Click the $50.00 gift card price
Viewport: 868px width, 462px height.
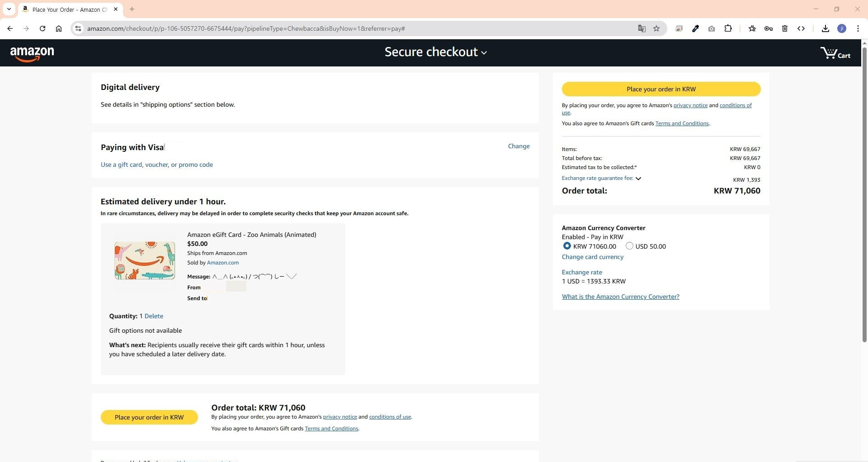coord(198,244)
